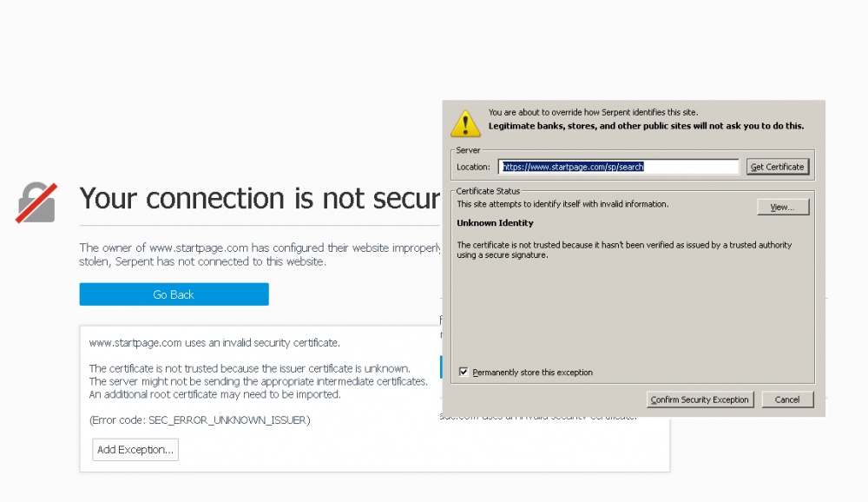Cancel the security exception dialog
This screenshot has height=502, width=868.
click(787, 400)
